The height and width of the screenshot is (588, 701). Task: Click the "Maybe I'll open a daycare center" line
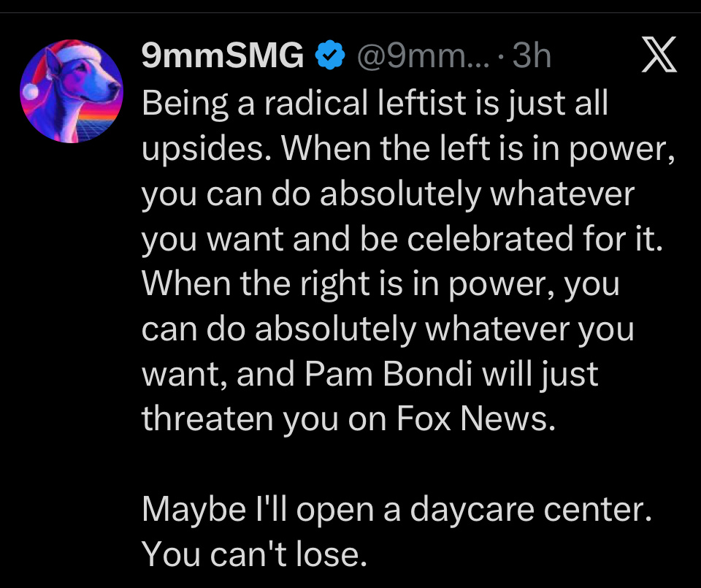tap(395, 508)
